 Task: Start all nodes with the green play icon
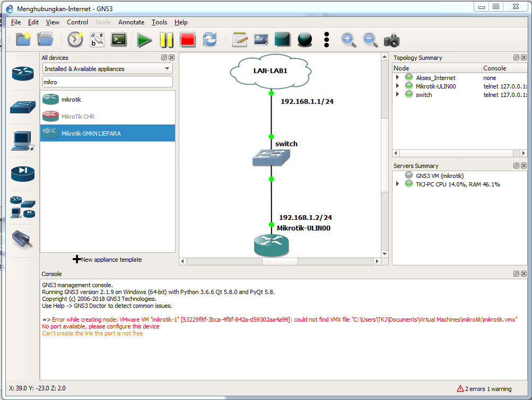[145, 39]
